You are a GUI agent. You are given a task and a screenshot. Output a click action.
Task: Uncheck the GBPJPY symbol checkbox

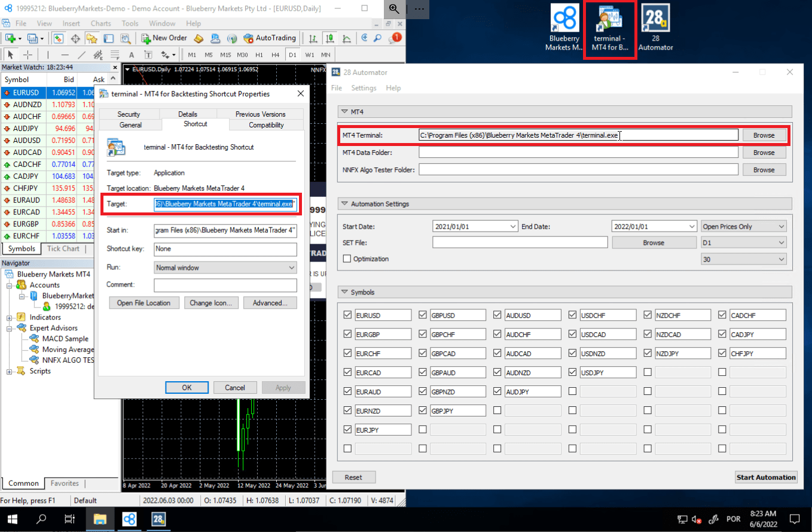click(x=423, y=411)
